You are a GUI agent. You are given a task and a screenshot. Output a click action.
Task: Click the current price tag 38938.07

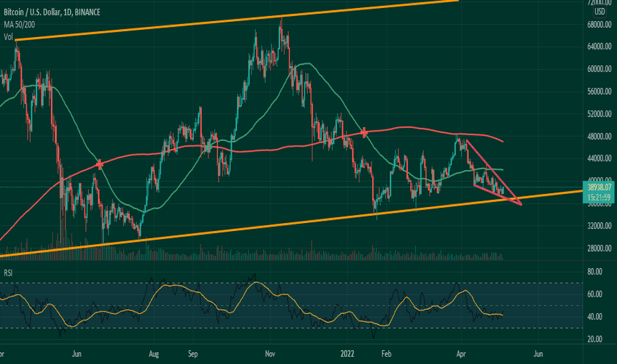pyautogui.click(x=599, y=187)
